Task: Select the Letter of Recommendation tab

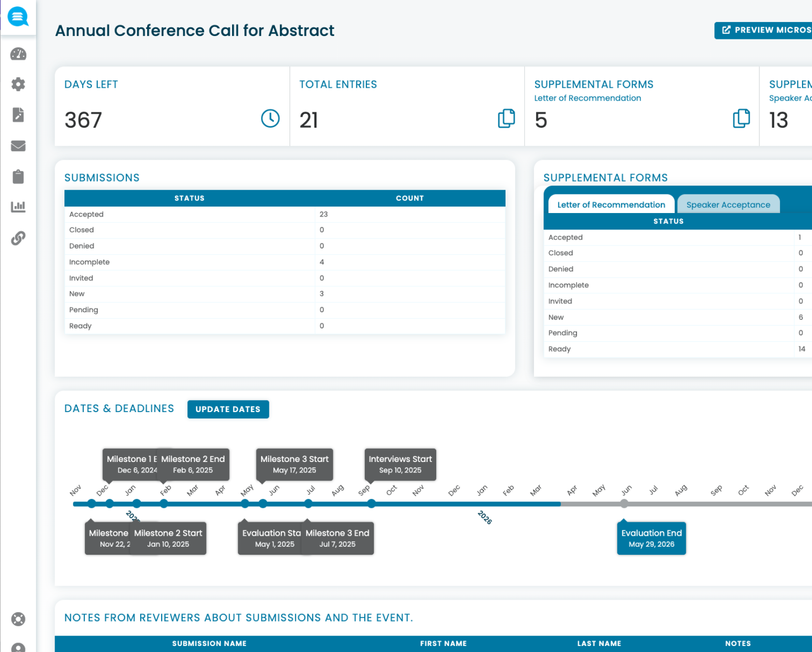Action: coord(611,205)
